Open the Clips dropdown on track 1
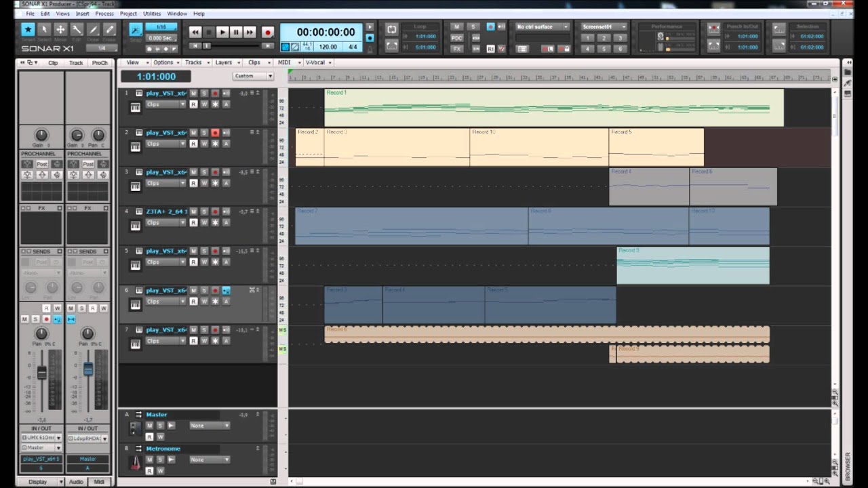This screenshot has width=868, height=488. [165, 104]
